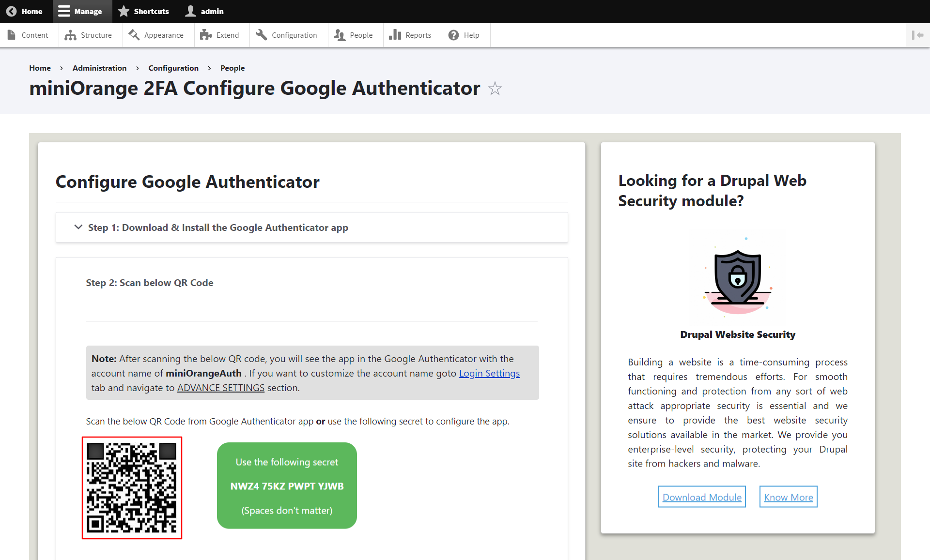Click the Know More button
The width and height of the screenshot is (930, 560).
789,497
